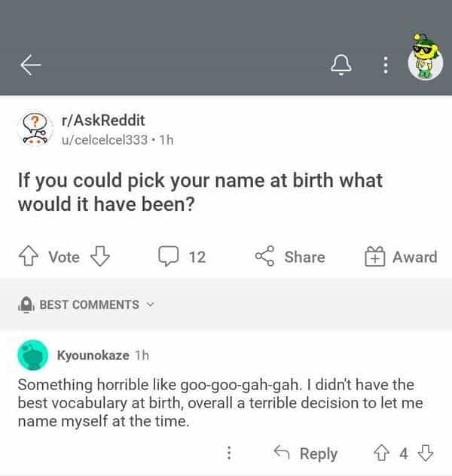Image resolution: width=452 pixels, height=476 pixels.
Task: Open the three-dot overflow menu in header
Action: click(x=385, y=66)
